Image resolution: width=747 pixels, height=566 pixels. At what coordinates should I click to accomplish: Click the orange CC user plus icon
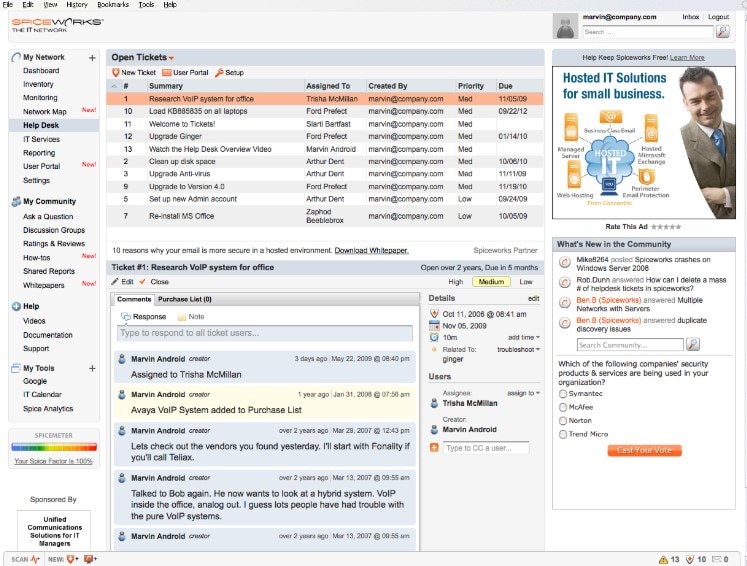pos(434,447)
